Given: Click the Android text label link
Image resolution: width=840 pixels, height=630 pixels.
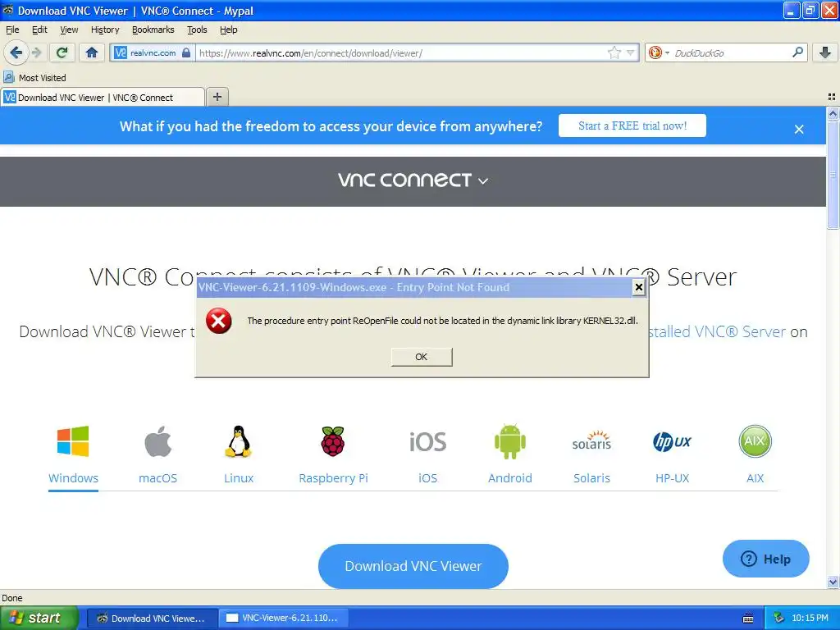Looking at the screenshot, I should (510, 478).
